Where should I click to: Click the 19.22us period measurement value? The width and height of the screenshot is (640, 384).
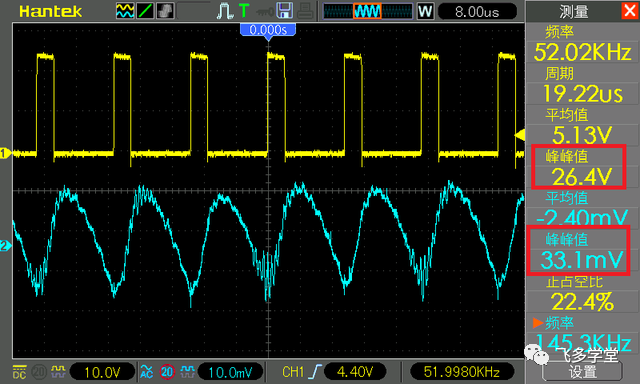(x=582, y=93)
